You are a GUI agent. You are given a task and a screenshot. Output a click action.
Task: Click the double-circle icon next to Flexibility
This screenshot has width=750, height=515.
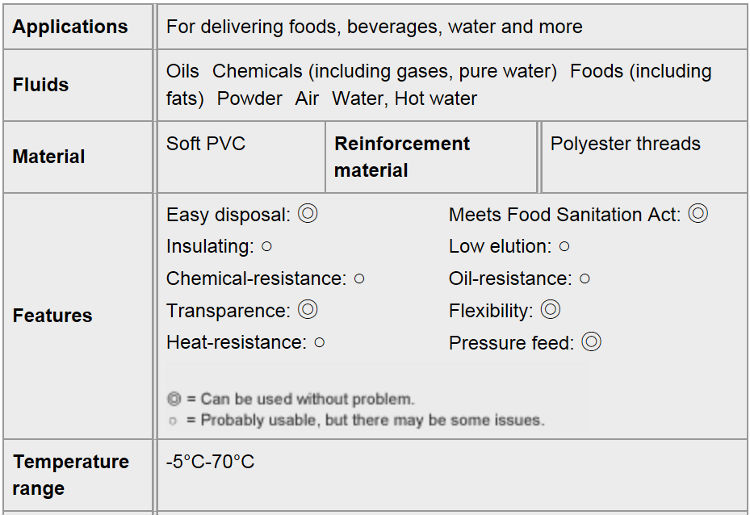(550, 309)
